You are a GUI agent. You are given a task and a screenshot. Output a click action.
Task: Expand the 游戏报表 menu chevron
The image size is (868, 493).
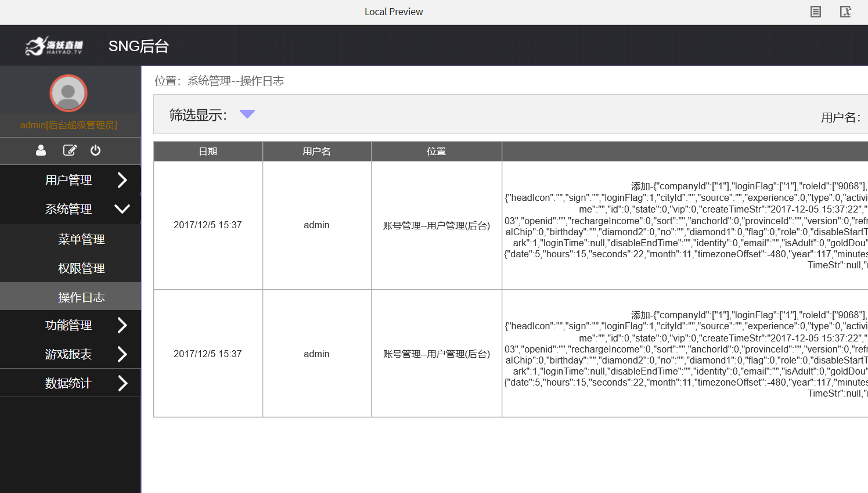[x=122, y=354]
